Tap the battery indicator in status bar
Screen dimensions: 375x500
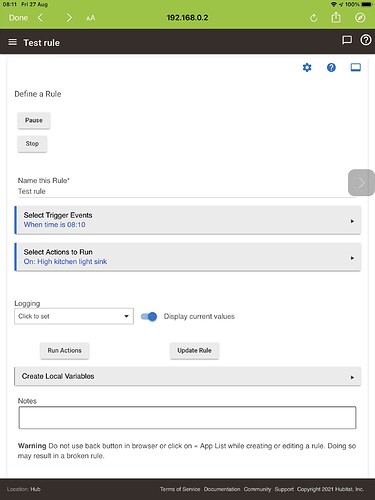pos(367,4)
